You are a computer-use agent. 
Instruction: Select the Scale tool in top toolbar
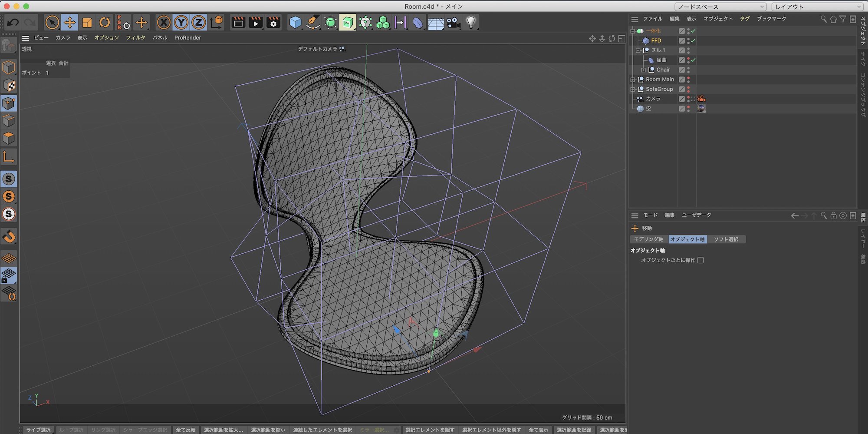click(87, 23)
